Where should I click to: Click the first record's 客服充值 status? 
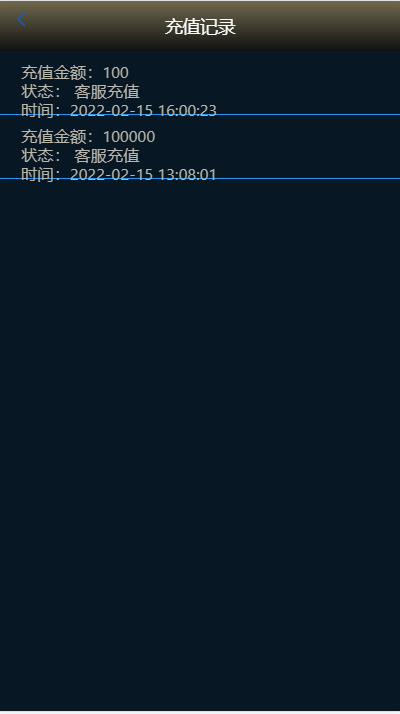107,92
